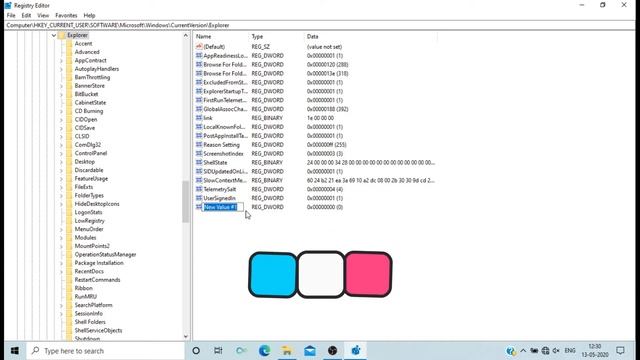Expand the CD Burning key
Image resolution: width=640 pixels, height=360 pixels.
(61, 111)
